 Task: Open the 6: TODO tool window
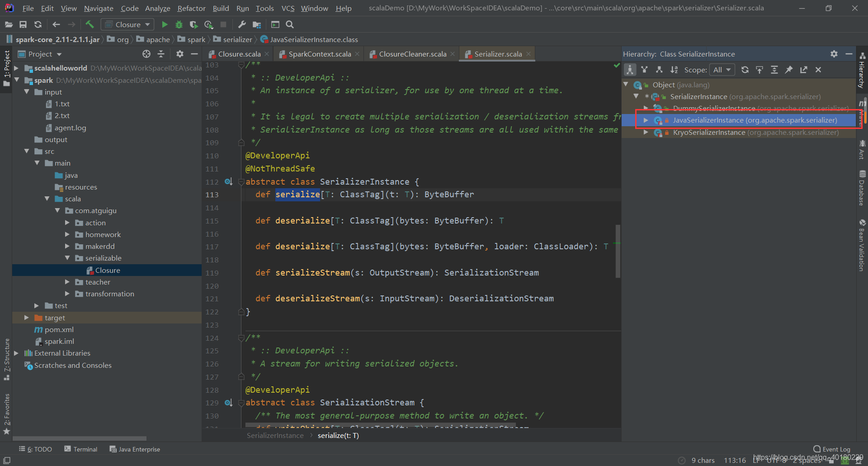coord(35,449)
